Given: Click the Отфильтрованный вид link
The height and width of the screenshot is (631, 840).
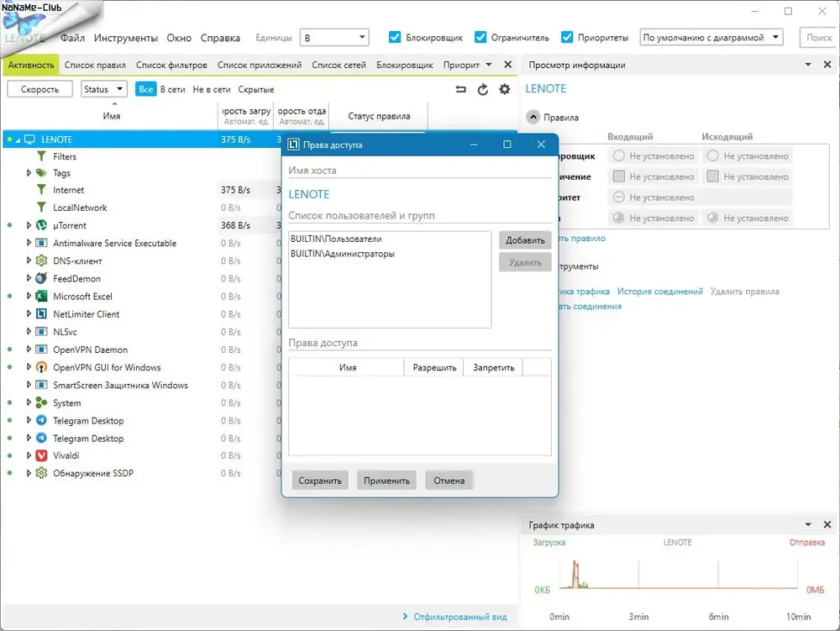Looking at the screenshot, I should coord(460,617).
